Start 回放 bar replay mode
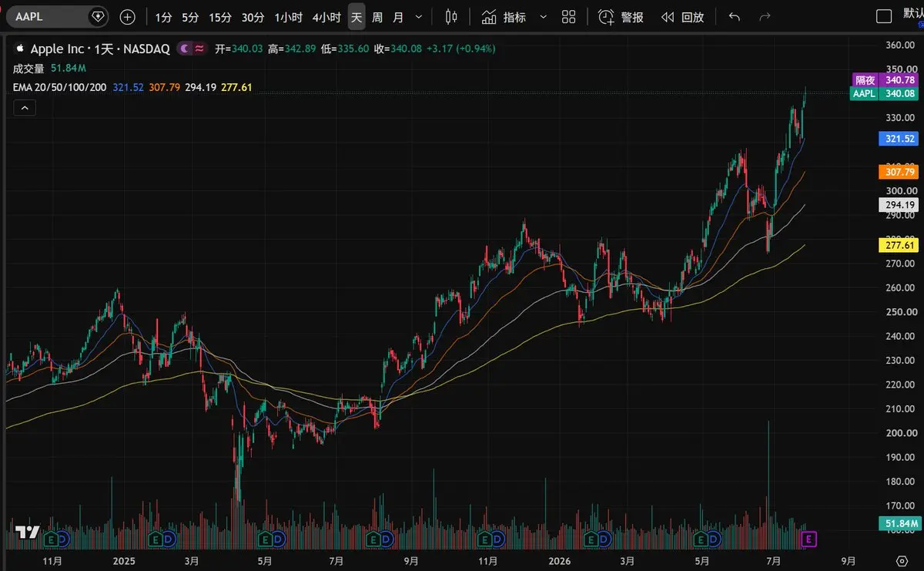924x571 pixels. pos(683,17)
